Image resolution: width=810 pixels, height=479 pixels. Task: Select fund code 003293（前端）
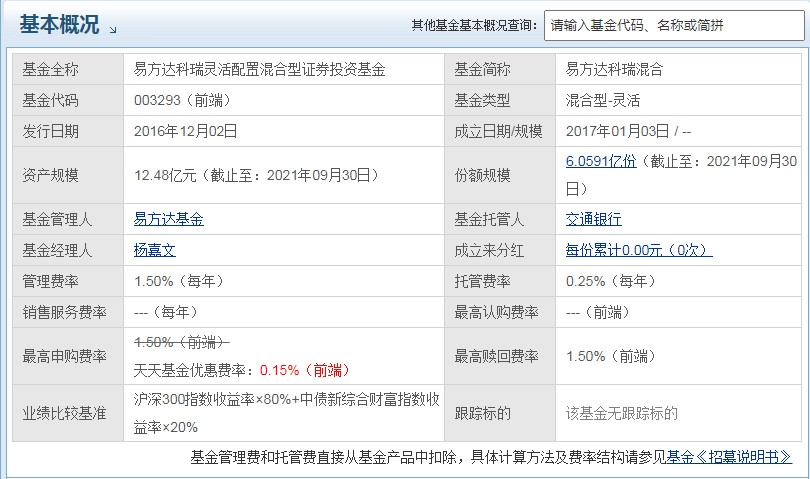pos(182,100)
